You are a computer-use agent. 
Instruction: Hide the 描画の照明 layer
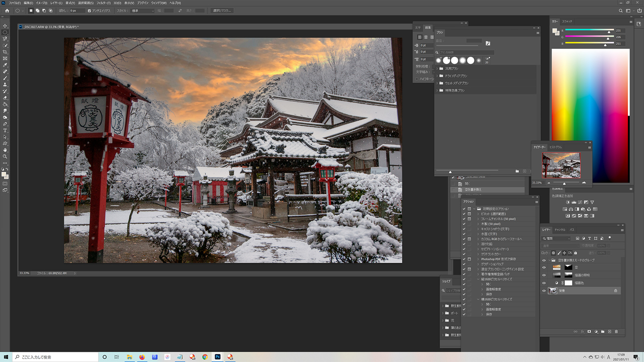[x=544, y=275]
